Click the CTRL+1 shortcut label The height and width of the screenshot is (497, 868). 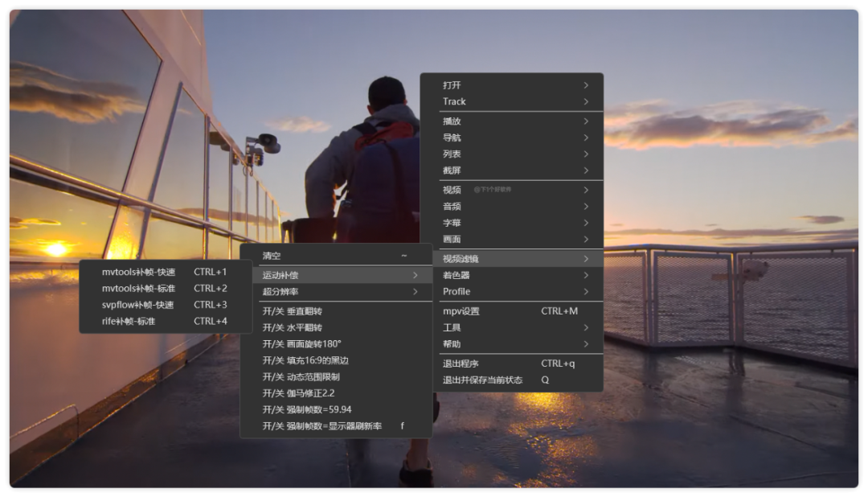tap(211, 272)
